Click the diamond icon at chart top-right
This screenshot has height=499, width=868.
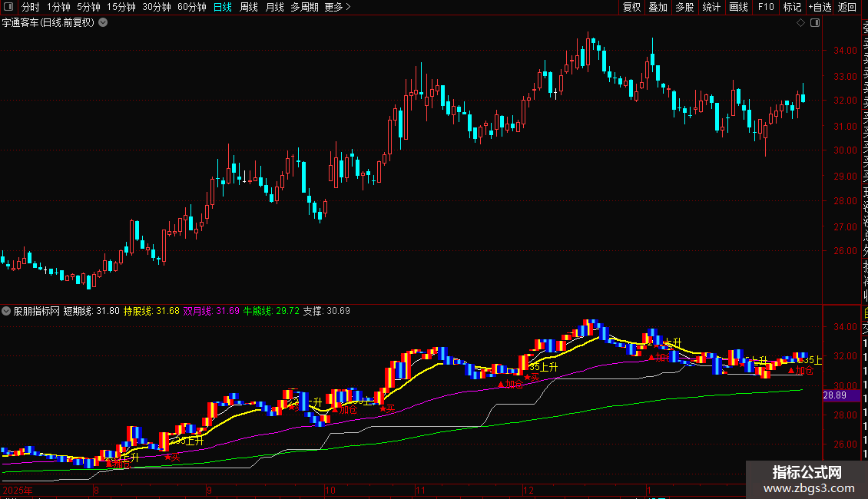point(800,23)
